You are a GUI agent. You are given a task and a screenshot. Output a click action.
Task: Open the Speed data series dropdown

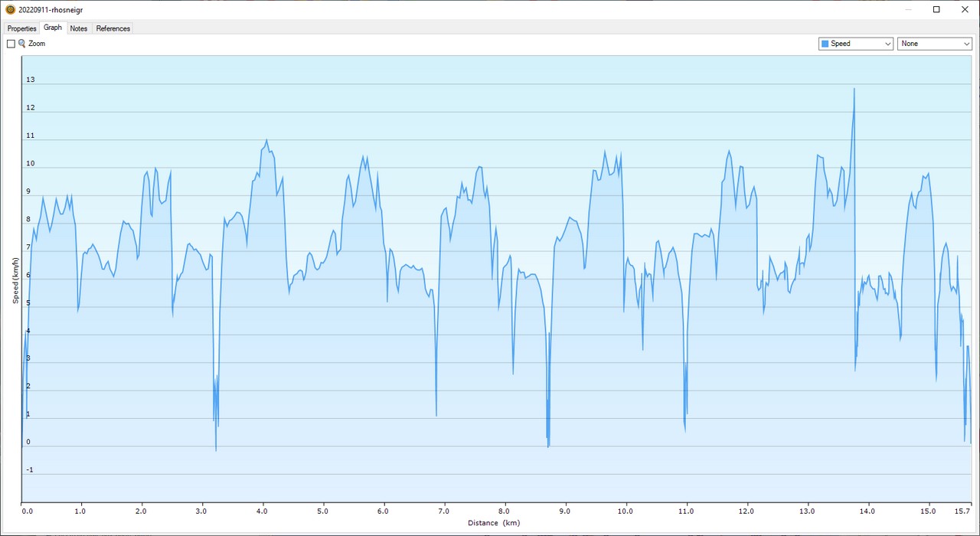pos(855,44)
